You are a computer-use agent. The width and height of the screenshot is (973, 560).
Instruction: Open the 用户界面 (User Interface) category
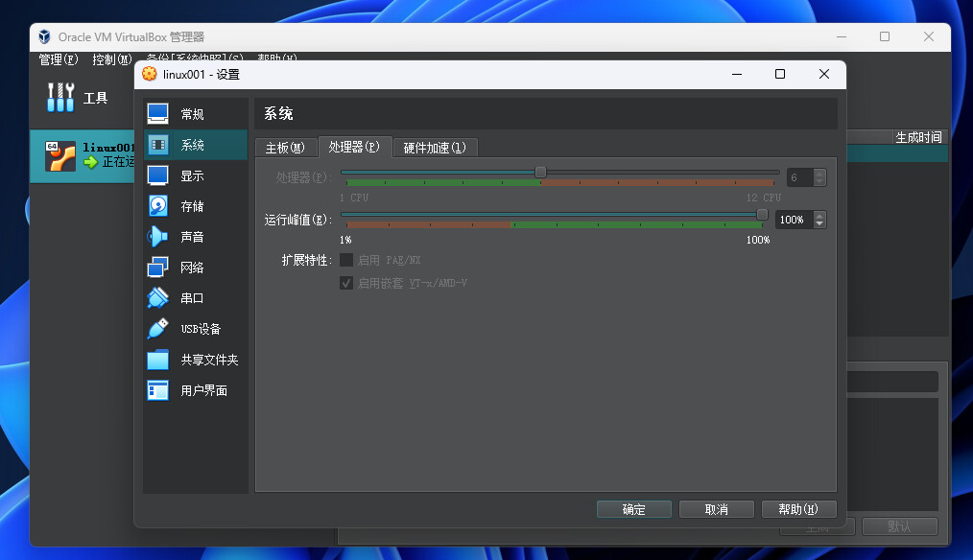pyautogui.click(x=203, y=390)
